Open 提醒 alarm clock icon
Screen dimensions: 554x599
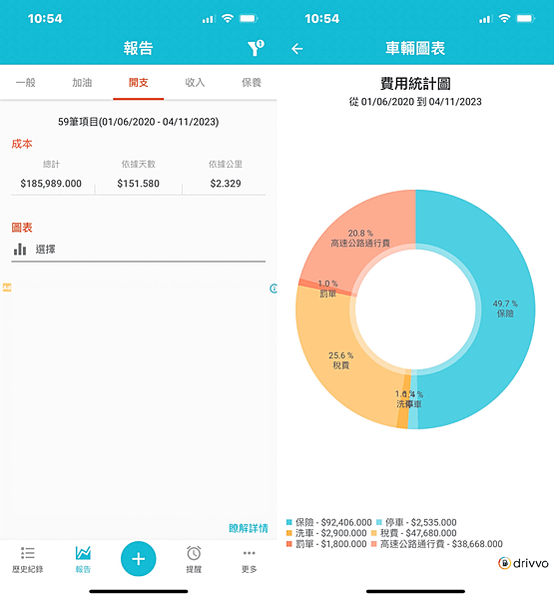(x=194, y=553)
